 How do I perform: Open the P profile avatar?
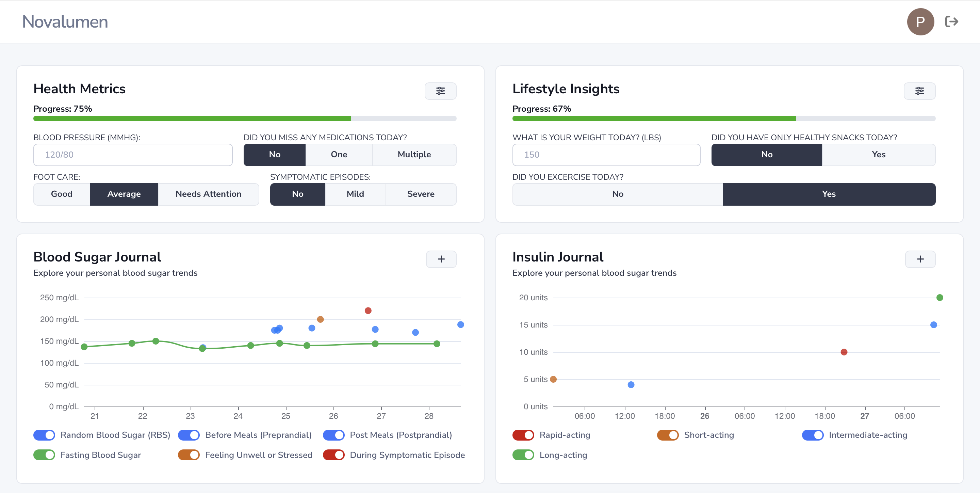(x=920, y=22)
